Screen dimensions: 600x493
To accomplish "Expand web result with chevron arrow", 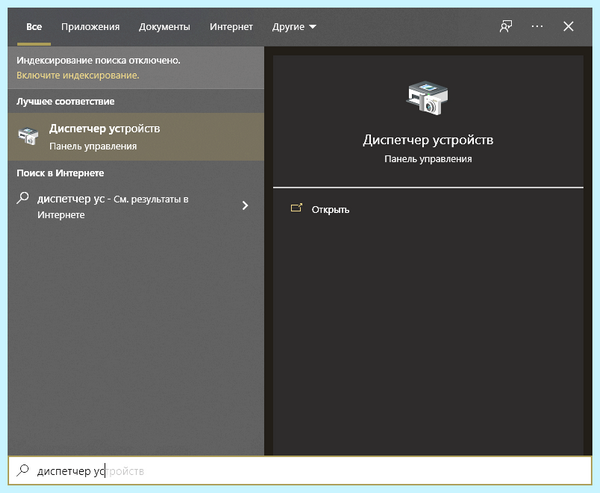I will pyautogui.click(x=245, y=206).
